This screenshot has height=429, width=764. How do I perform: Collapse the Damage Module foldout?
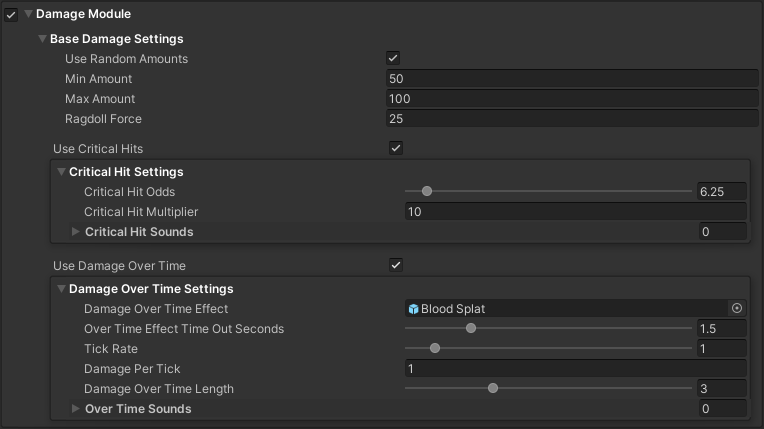tap(28, 15)
